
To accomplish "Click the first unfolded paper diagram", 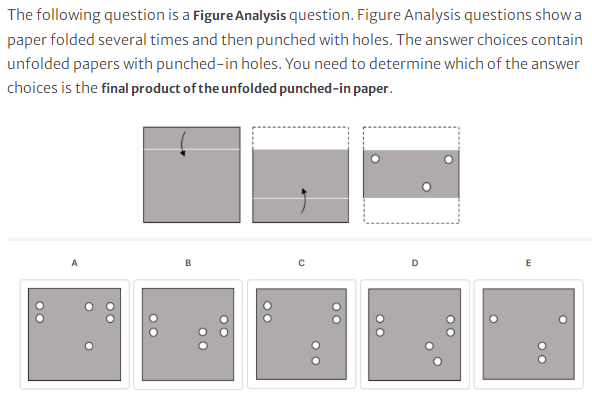I will click(191, 175).
